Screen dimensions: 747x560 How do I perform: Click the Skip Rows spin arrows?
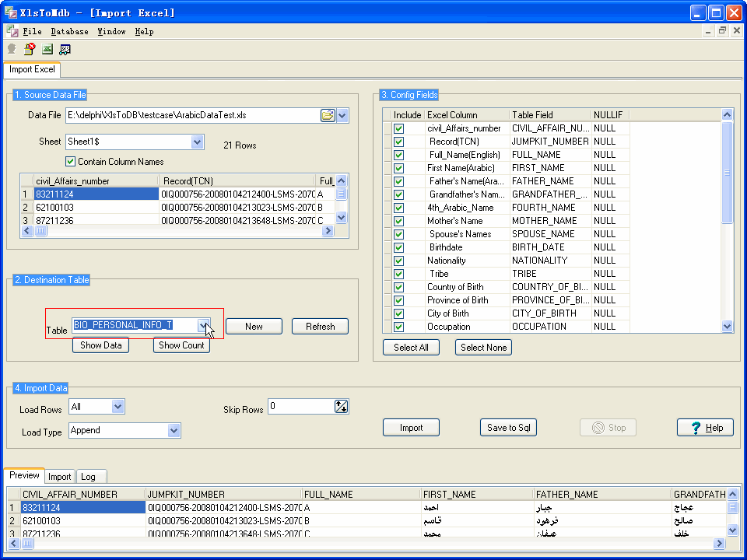pos(341,406)
